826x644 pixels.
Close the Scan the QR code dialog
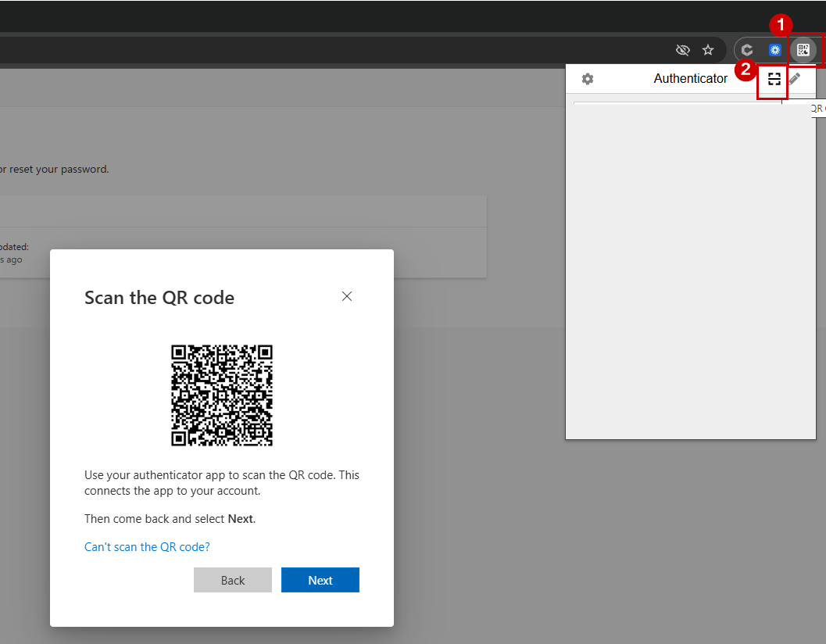point(347,296)
